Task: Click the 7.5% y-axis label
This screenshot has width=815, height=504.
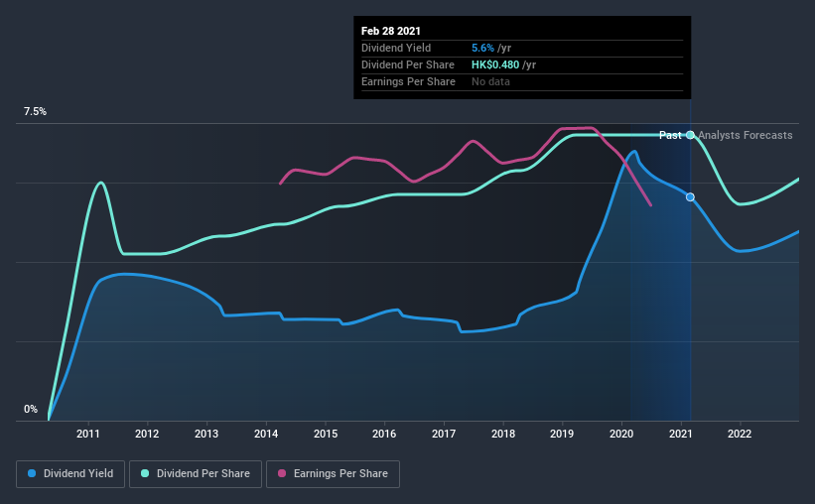Action: coord(35,112)
